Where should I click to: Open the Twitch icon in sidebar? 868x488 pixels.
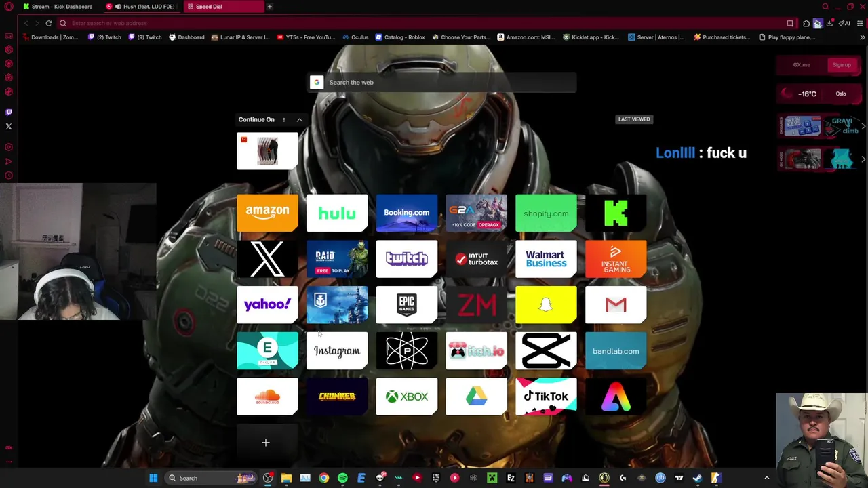click(9, 113)
